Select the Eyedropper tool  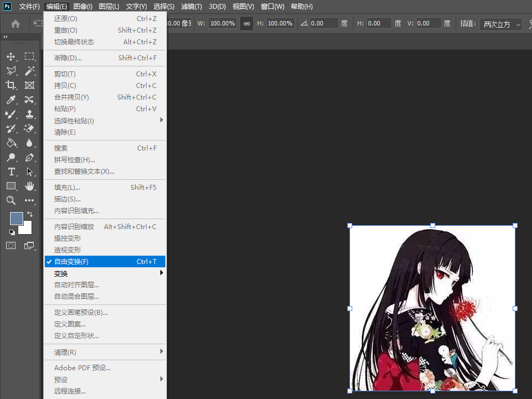[x=11, y=100]
